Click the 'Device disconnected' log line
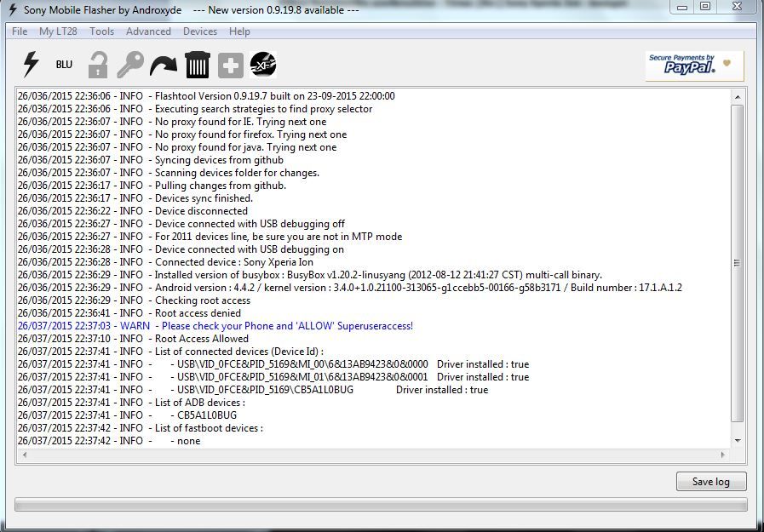The image size is (764, 532). coord(133,211)
